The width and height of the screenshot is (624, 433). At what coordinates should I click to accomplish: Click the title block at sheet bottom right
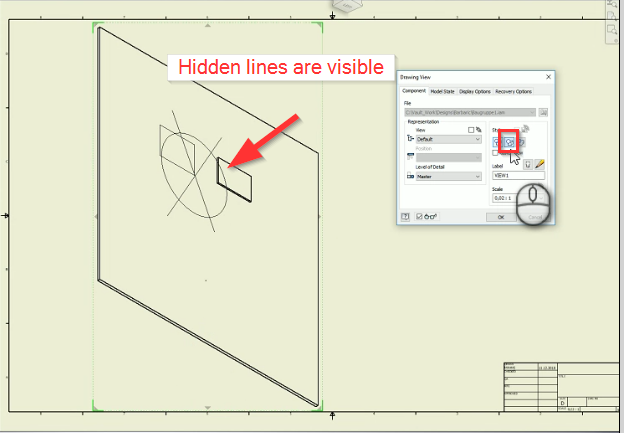click(561, 386)
